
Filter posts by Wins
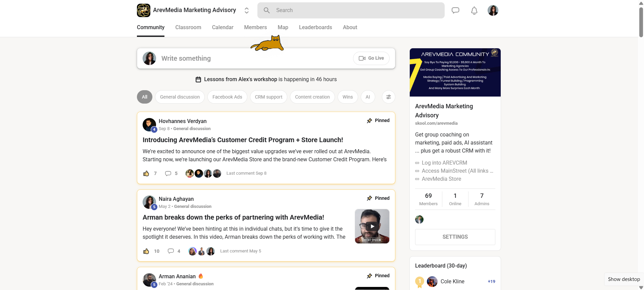coord(348,97)
